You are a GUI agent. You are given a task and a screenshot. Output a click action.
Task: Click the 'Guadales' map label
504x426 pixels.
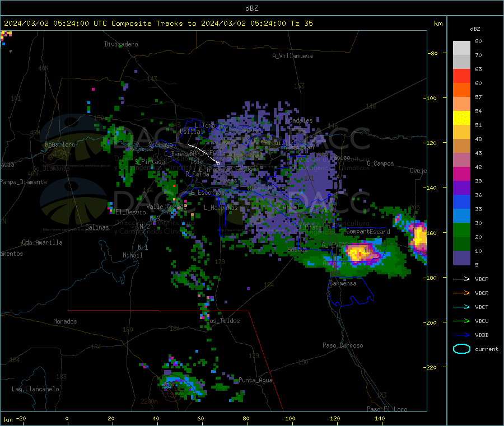299,120
